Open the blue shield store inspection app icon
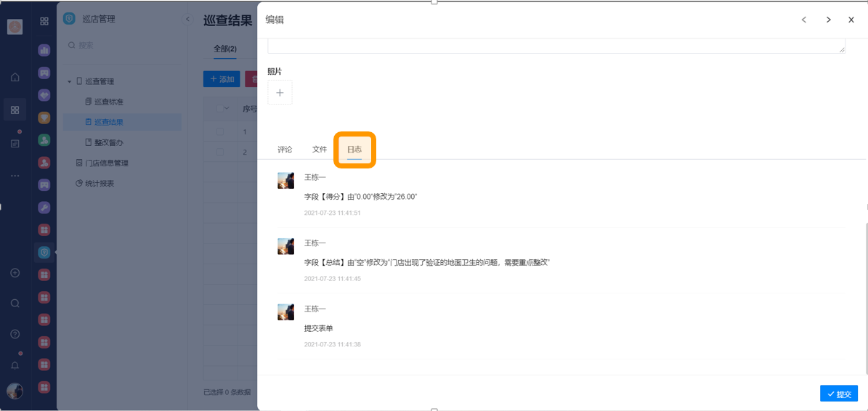868x411 pixels. click(44, 252)
